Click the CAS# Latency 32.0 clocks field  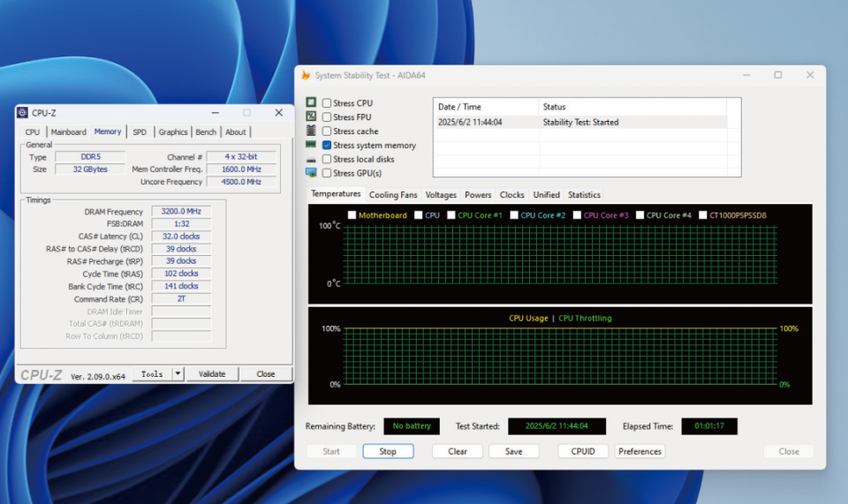[181, 236]
